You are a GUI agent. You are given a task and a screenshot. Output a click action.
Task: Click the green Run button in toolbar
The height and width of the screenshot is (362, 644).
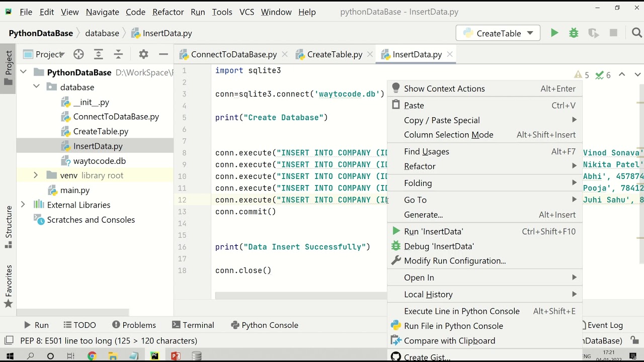coord(554,33)
